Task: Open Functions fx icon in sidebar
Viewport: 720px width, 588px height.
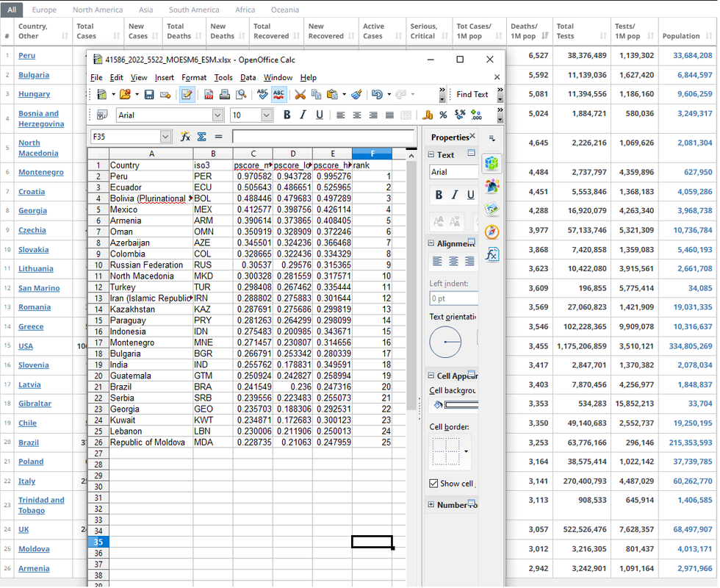Action: 492,254
